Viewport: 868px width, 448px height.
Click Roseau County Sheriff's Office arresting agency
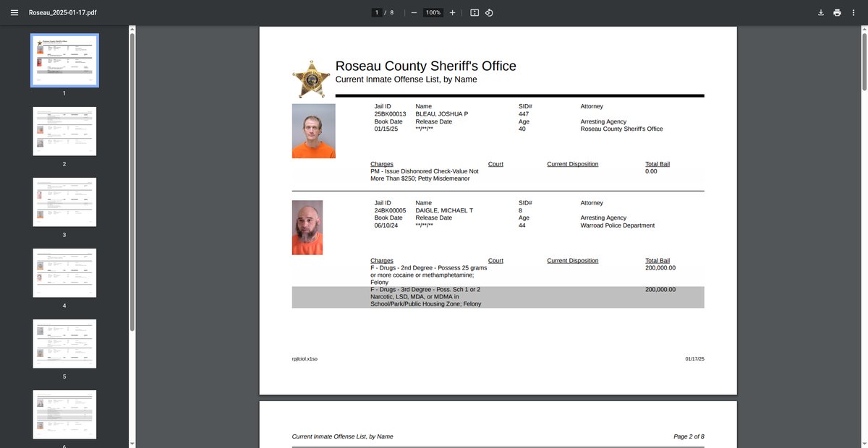tap(621, 129)
